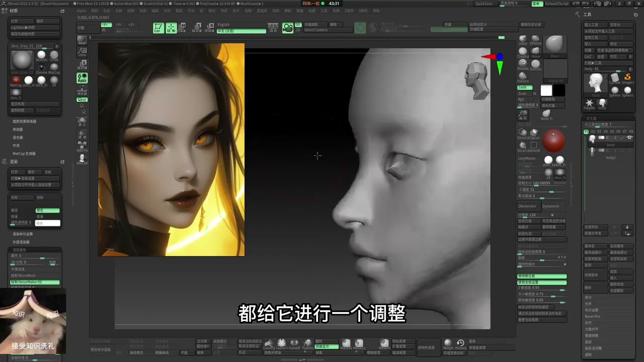This screenshot has height=362, width=644.
Task: Expand the 渲染布尔运算 section
Action: (23, 234)
